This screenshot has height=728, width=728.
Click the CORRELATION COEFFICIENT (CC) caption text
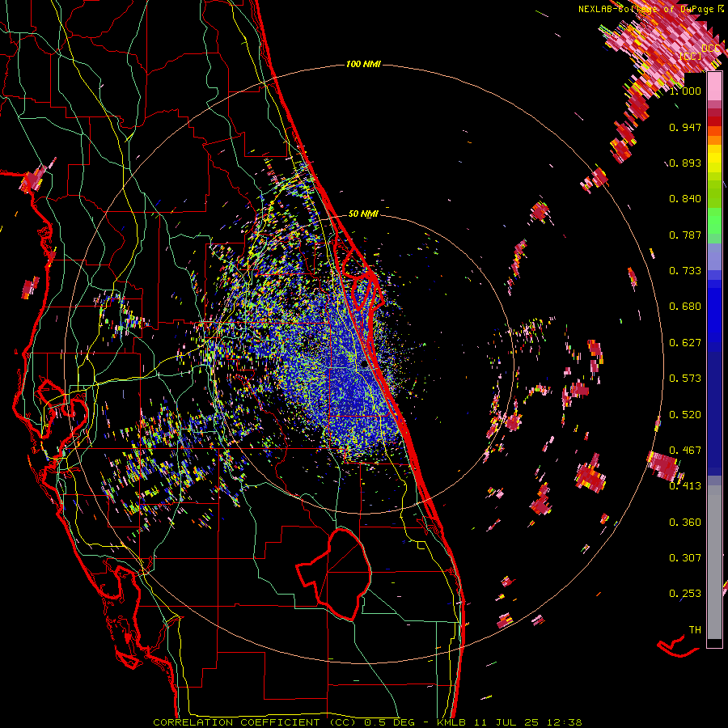(x=255, y=722)
